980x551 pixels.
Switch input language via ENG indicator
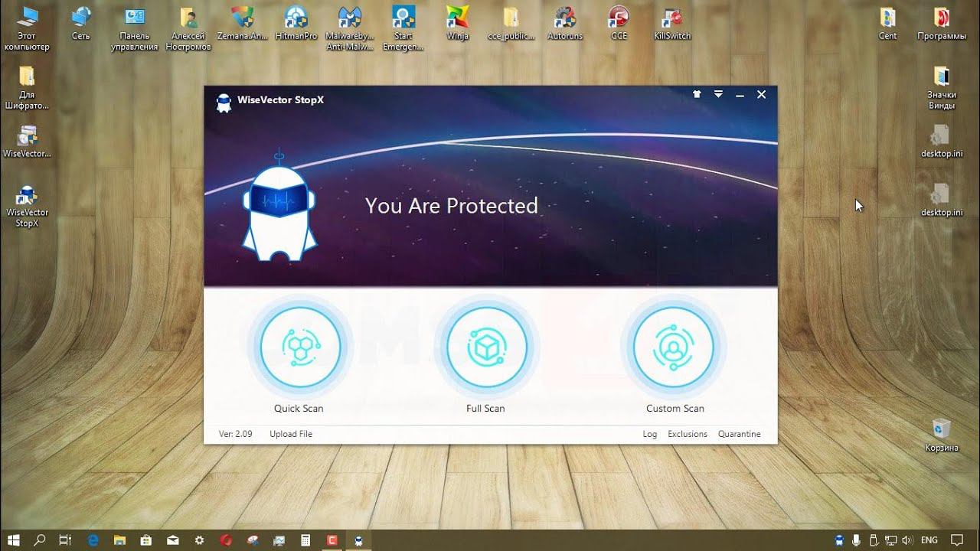click(x=929, y=540)
